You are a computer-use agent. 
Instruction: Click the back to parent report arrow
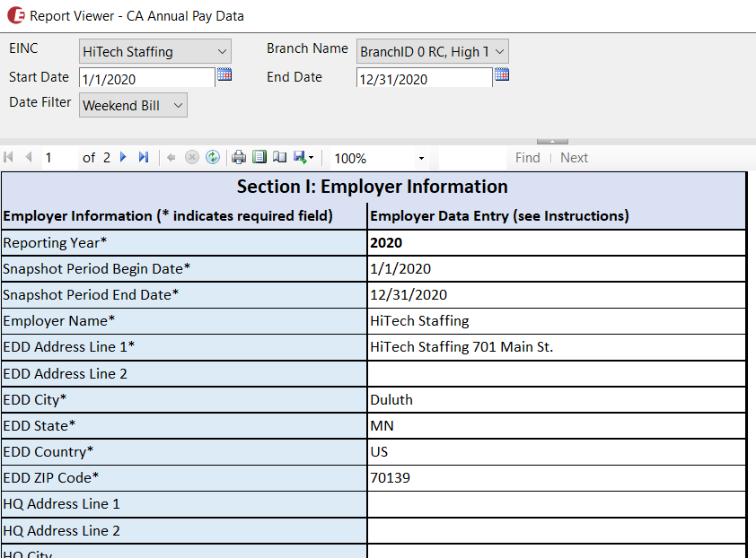click(171, 158)
